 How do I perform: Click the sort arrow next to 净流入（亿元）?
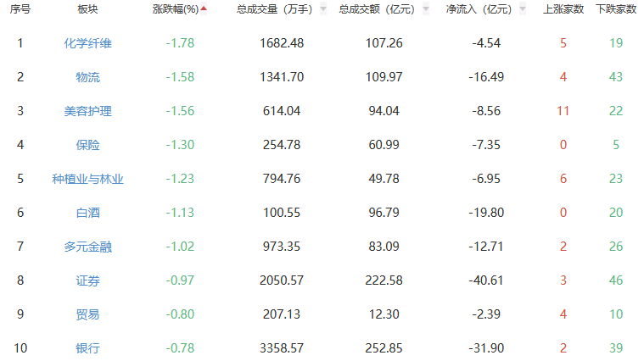523,9
